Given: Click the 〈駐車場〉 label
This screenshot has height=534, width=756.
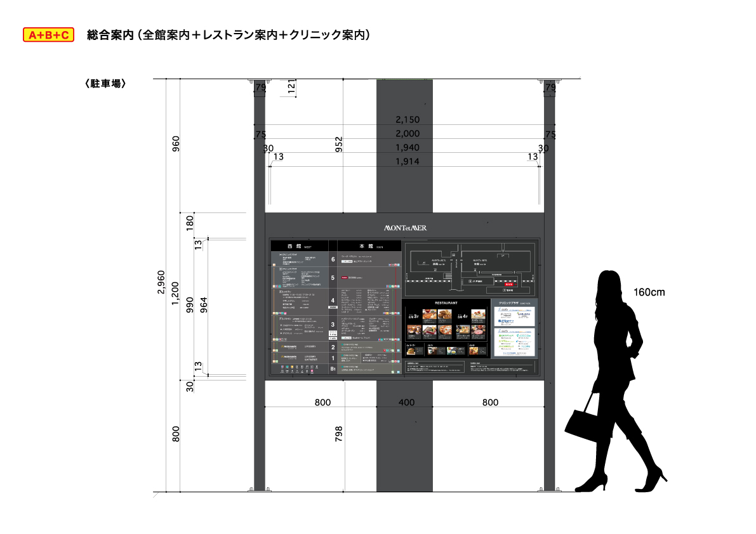Looking at the screenshot, I should click(105, 82).
